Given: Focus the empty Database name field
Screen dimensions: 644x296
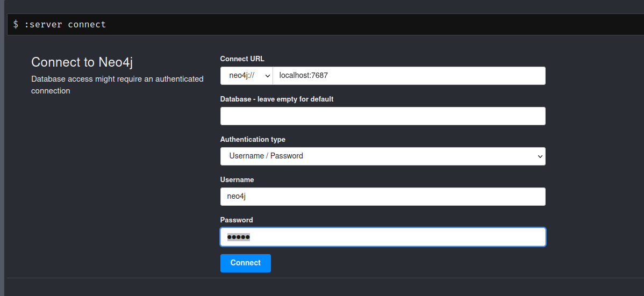Looking at the screenshot, I should [383, 116].
